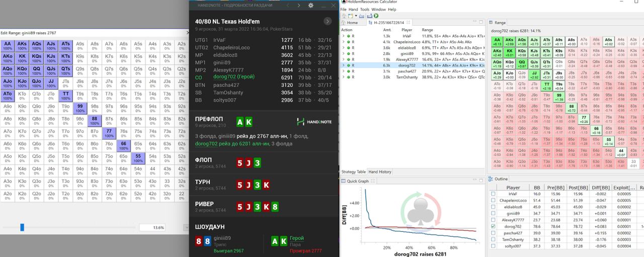This screenshot has width=644, height=257.
Task: Uncheck the dorog702 box in Outline
Action: click(x=493, y=226)
